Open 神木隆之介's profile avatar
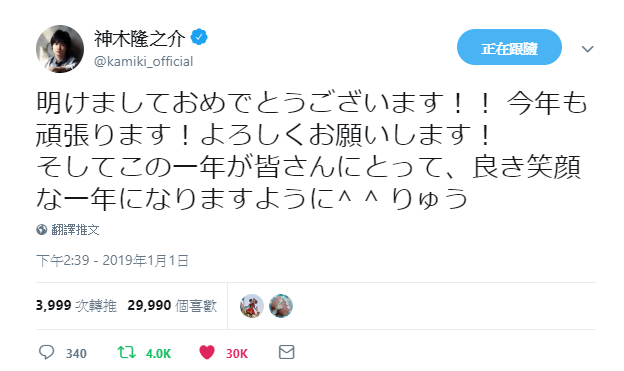This screenshot has height=371, width=624. [x=60, y=49]
